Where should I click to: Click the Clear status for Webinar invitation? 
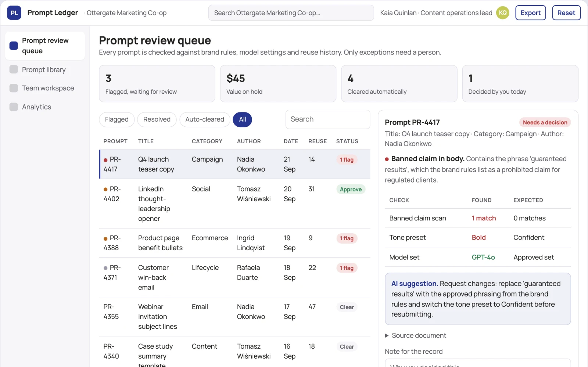(x=347, y=307)
